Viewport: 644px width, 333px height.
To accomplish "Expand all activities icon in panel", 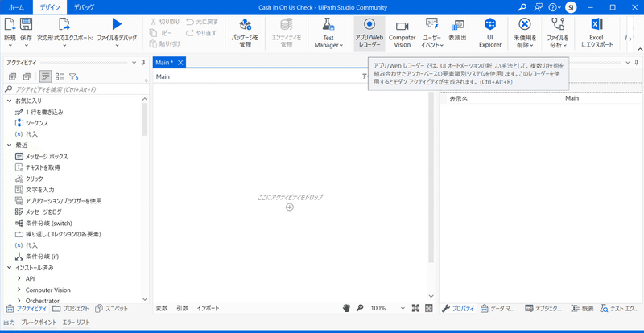I will 12,76.
